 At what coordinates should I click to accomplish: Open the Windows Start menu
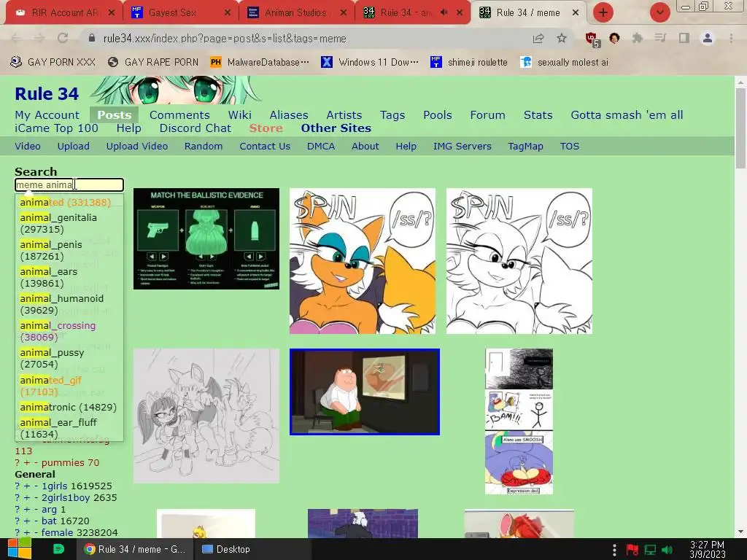(19, 549)
